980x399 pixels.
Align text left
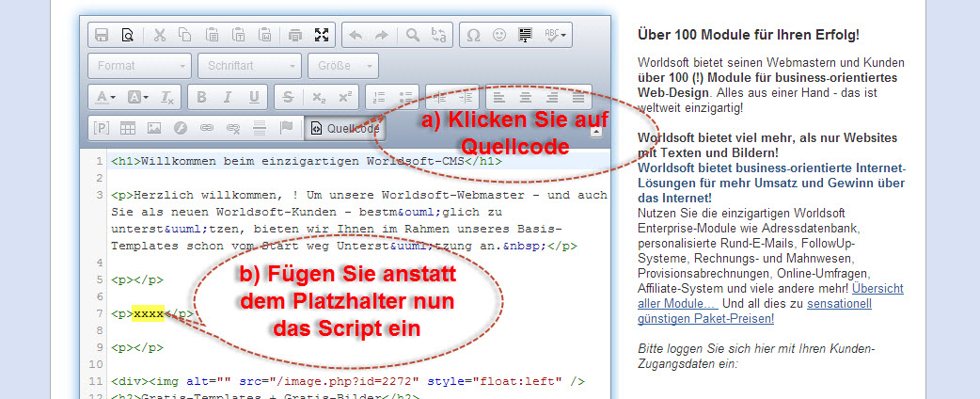(x=498, y=97)
